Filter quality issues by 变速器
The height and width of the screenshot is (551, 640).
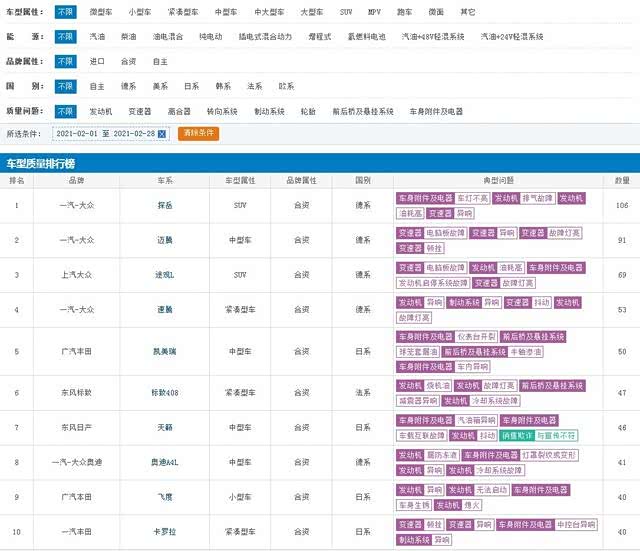point(139,111)
